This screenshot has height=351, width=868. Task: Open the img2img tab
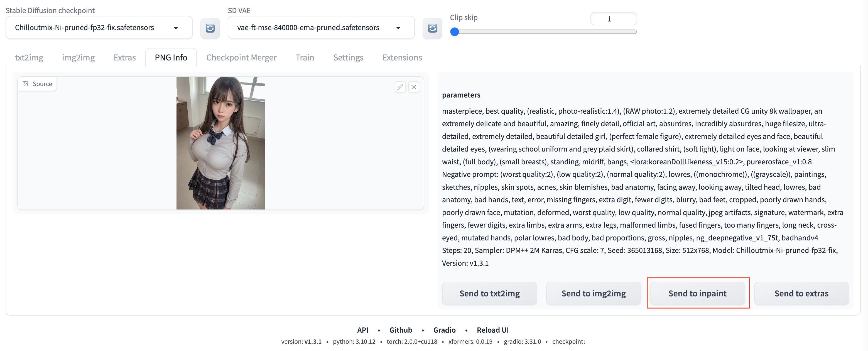(x=78, y=57)
